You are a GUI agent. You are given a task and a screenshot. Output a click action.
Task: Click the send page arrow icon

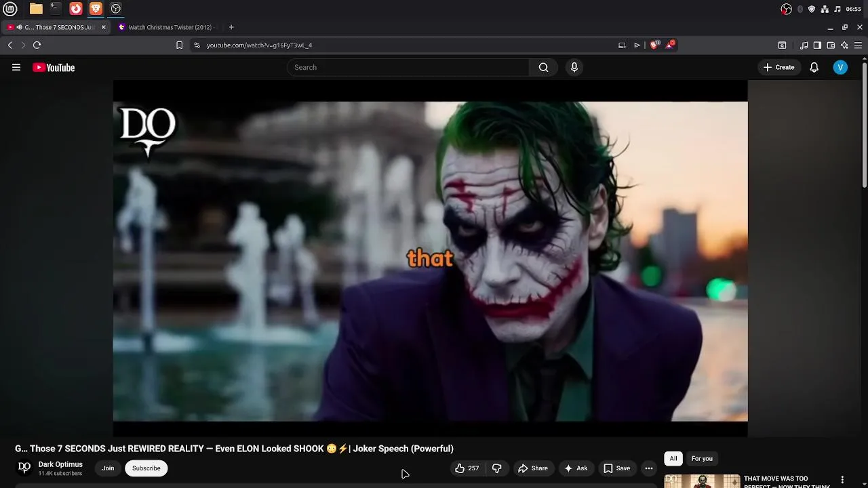637,45
